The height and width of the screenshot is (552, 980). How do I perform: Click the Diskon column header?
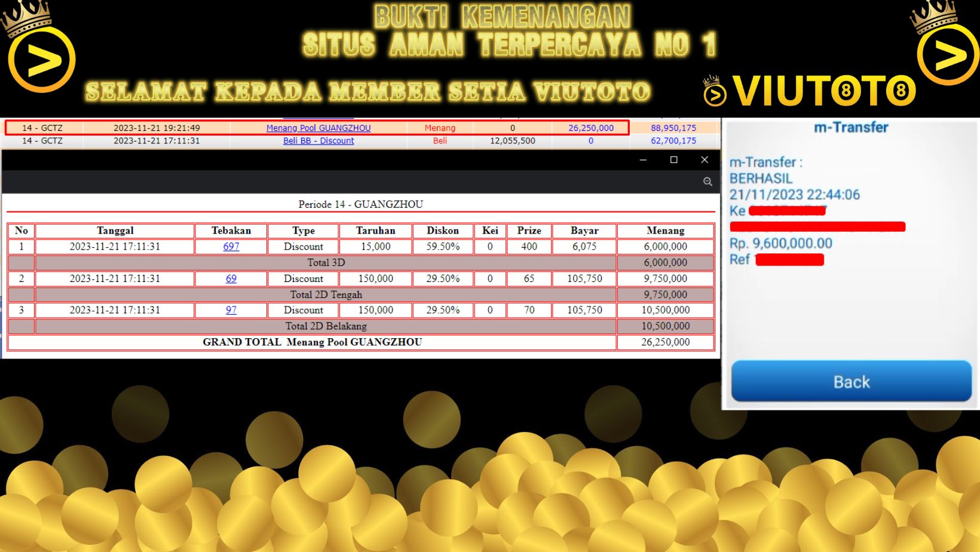[443, 231]
